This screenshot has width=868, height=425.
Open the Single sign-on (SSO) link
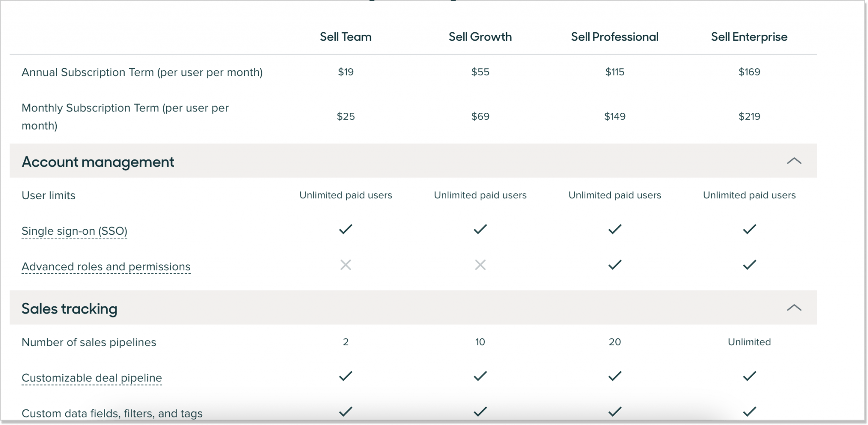click(74, 231)
